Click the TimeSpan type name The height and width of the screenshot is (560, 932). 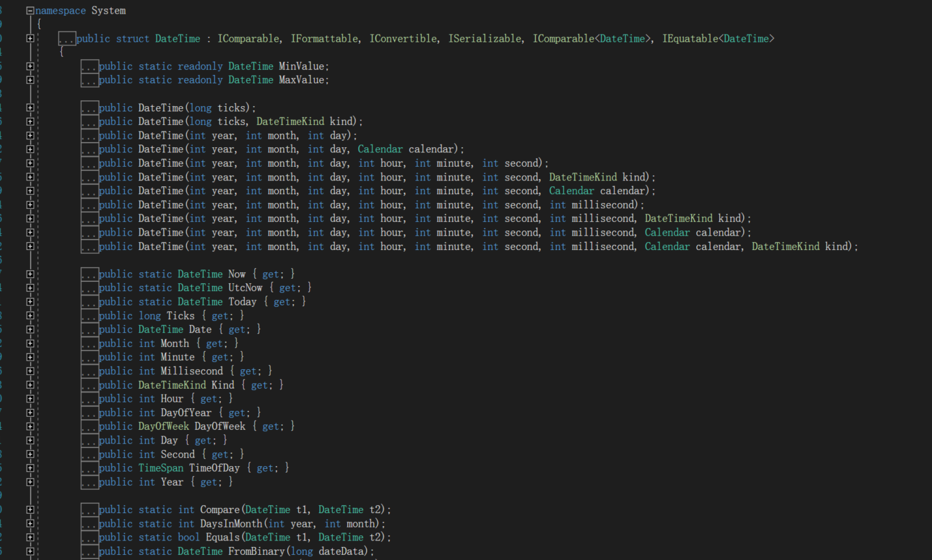[161, 468]
